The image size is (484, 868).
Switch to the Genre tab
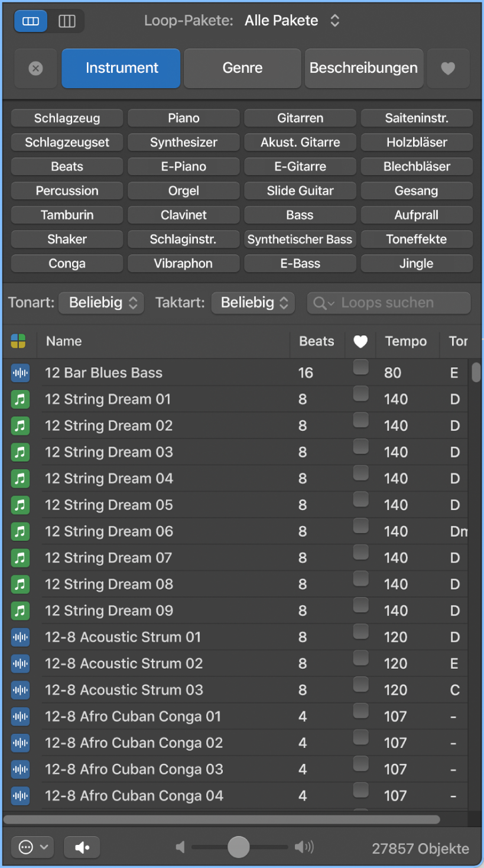(242, 69)
